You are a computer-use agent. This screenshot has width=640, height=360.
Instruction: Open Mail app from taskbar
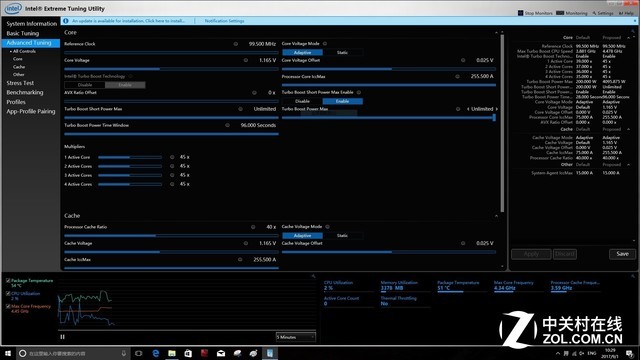pyautogui.click(x=221, y=353)
